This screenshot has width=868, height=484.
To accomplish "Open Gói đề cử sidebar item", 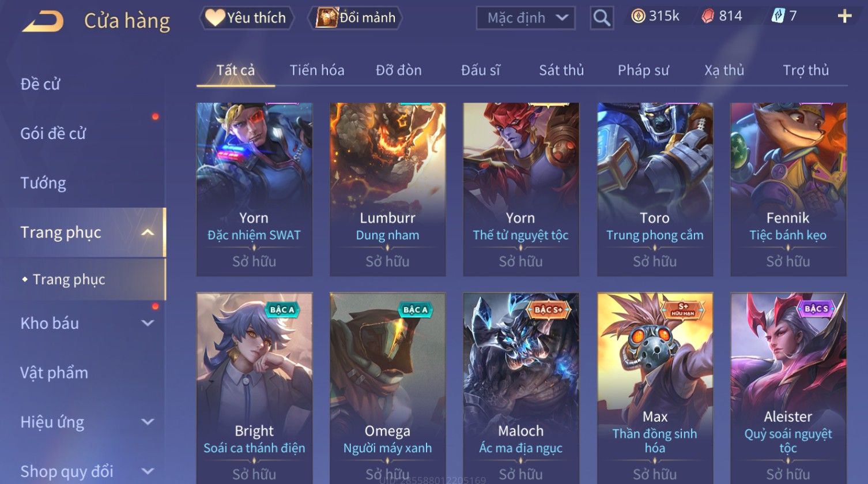I will point(53,133).
